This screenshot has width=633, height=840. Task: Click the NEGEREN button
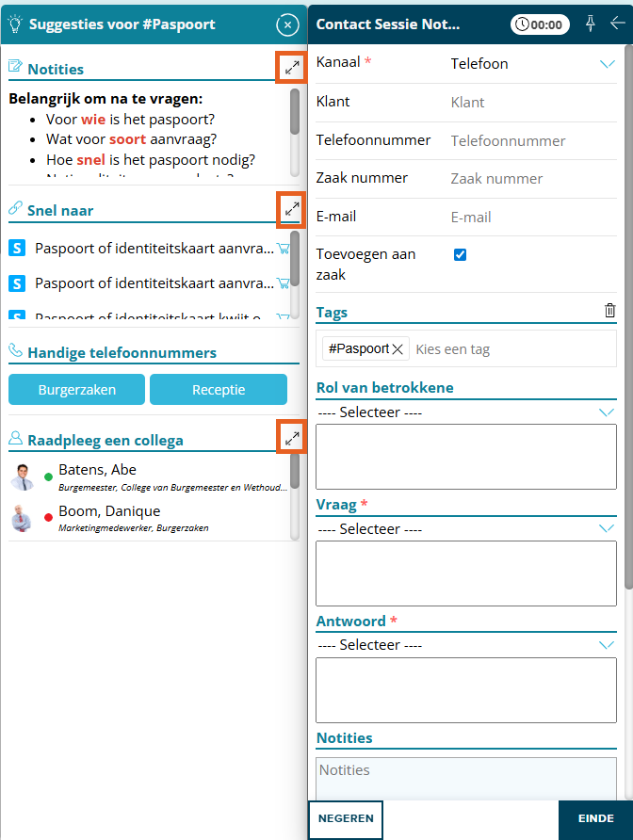click(346, 819)
